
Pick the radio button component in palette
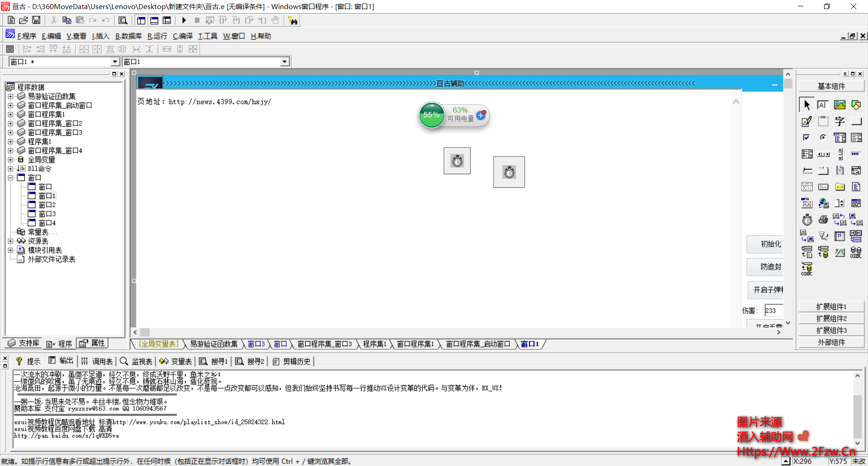click(x=823, y=138)
